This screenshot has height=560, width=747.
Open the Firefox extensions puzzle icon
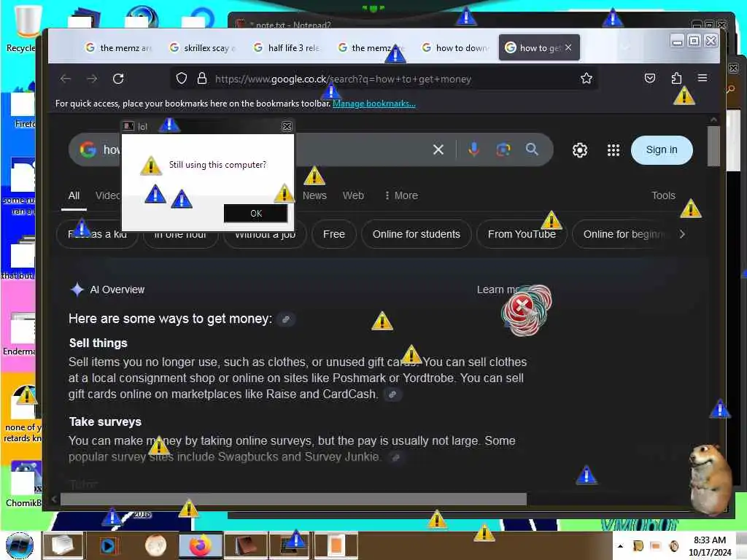(676, 78)
